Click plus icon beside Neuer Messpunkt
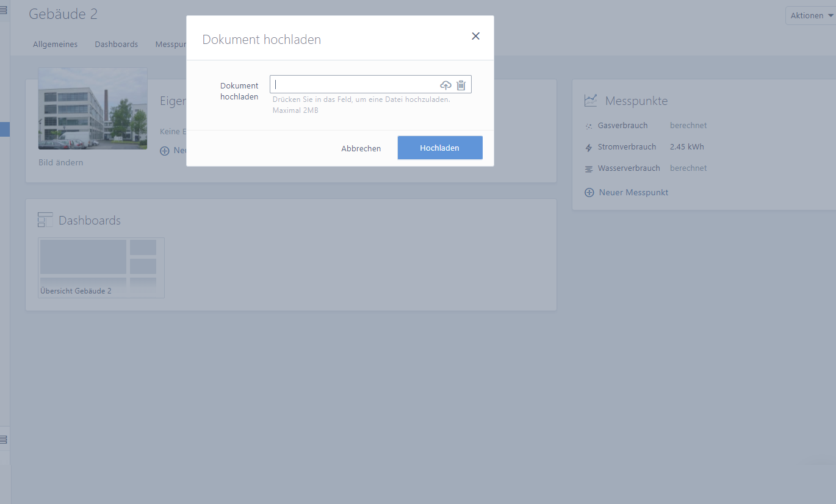 (x=589, y=193)
